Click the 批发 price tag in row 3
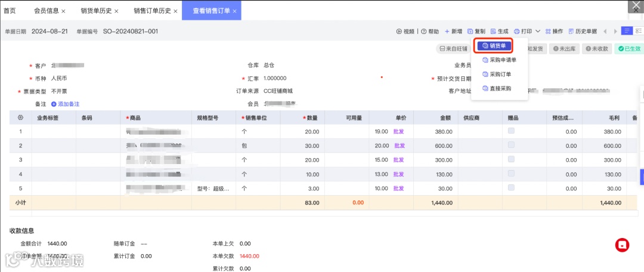This screenshot has width=644, height=272. pyautogui.click(x=399, y=160)
